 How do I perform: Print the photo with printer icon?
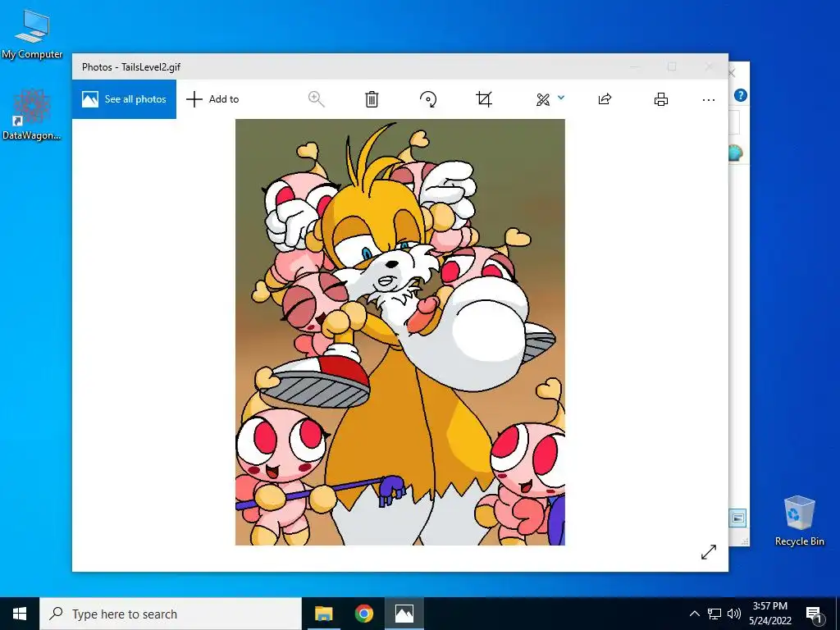(x=661, y=99)
